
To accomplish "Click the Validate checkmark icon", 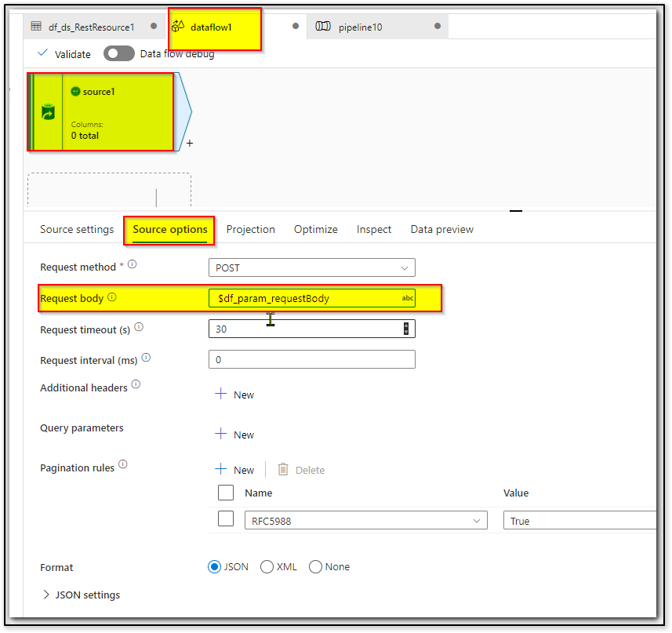I will click(42, 54).
